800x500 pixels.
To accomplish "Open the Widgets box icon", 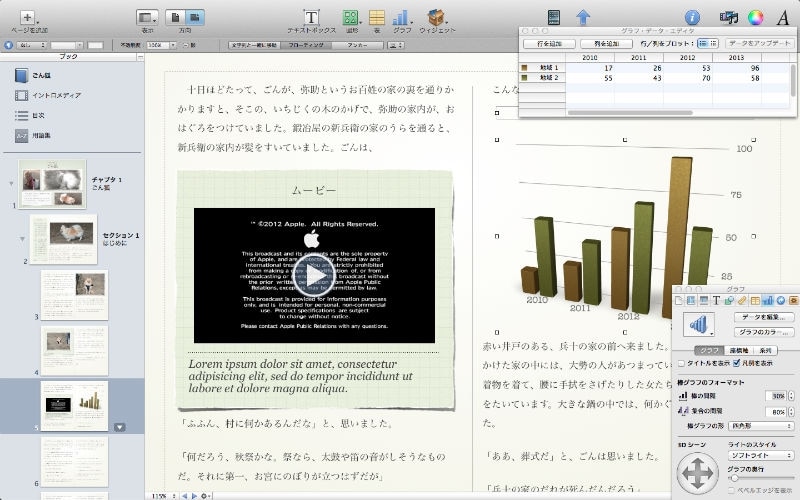I will pos(436,17).
